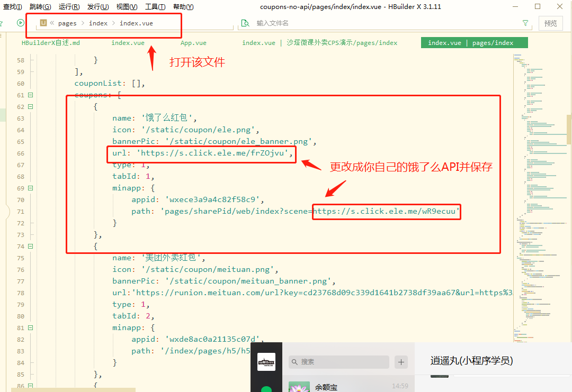This screenshot has width=572, height=392.
Task: Click the runion.meituan.com url line
Action: pyautogui.click(x=312, y=293)
